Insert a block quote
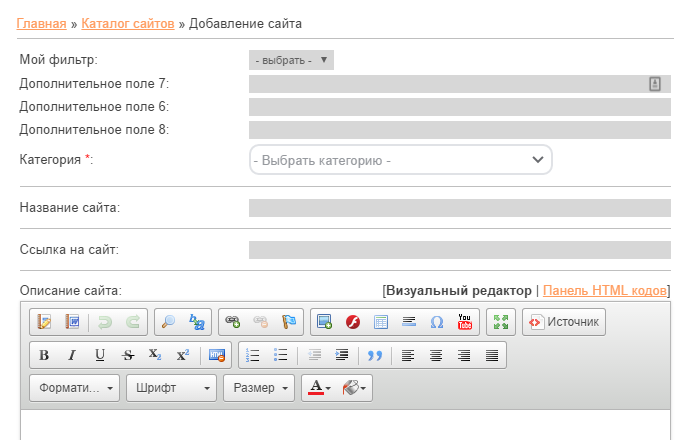This screenshot has width=693, height=440. pos(375,355)
